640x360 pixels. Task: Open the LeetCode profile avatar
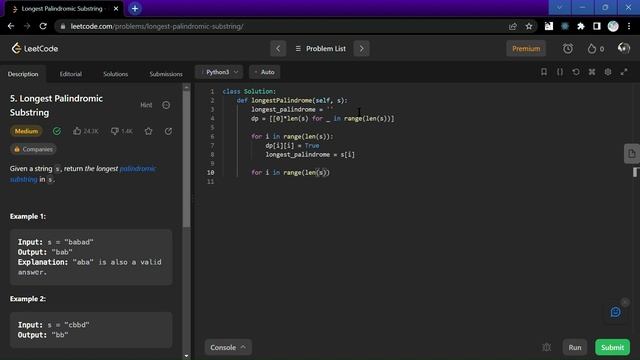pos(624,48)
